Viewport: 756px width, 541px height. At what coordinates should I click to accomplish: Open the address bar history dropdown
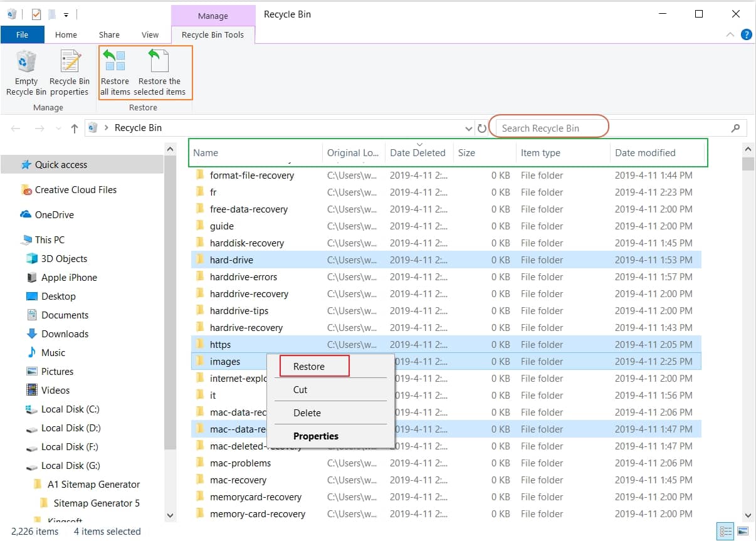(469, 128)
